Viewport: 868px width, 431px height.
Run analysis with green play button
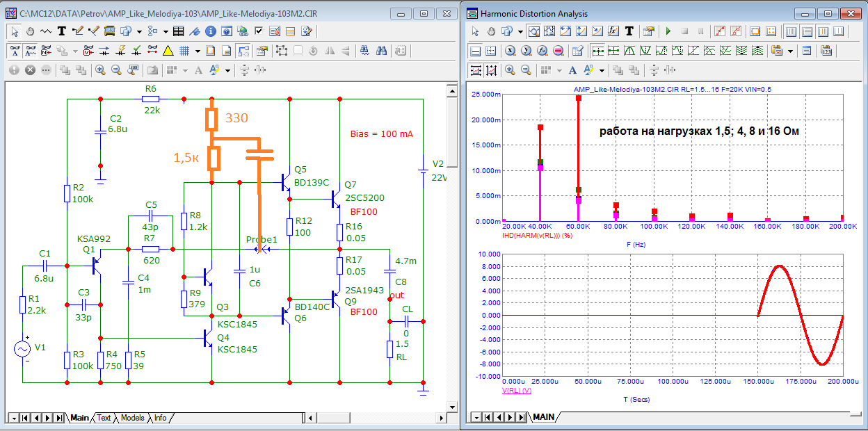(x=668, y=31)
